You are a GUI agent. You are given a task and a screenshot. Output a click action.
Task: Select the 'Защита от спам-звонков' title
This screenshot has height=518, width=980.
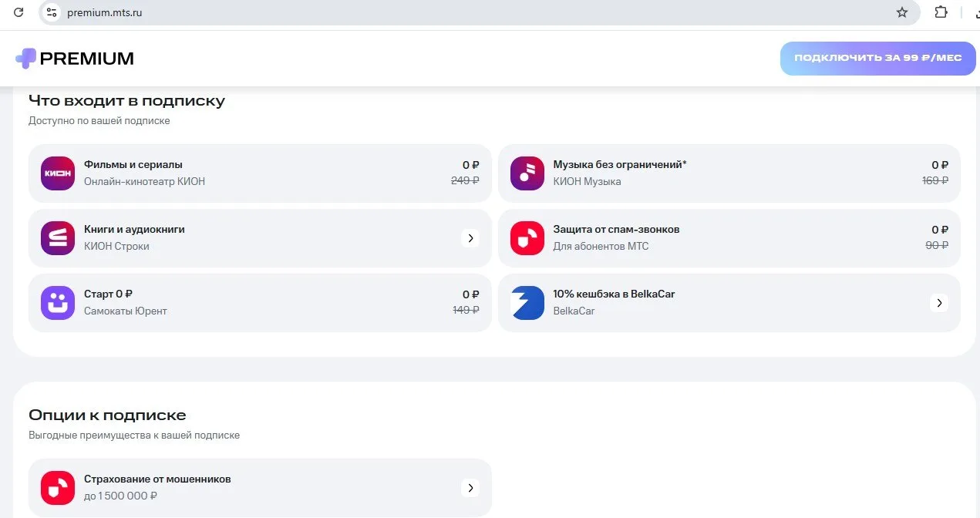click(x=616, y=230)
